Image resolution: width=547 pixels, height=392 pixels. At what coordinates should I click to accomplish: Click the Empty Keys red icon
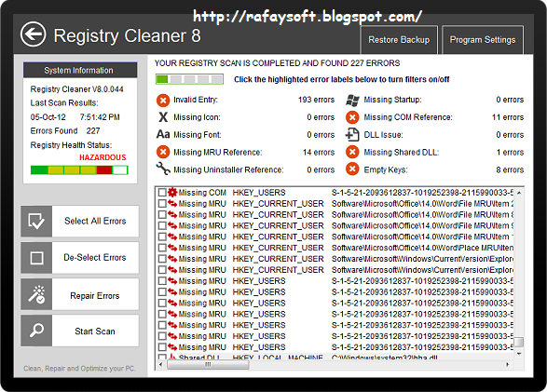point(352,169)
